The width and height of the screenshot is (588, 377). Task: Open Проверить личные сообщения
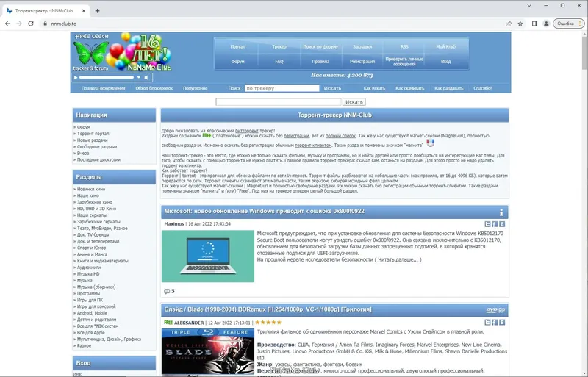(404, 62)
